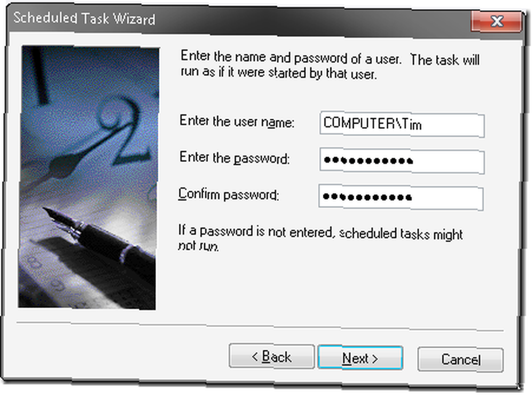Click the Scheduled Task Wizard title bar
This screenshot has height=395, width=532.
[237, 19]
